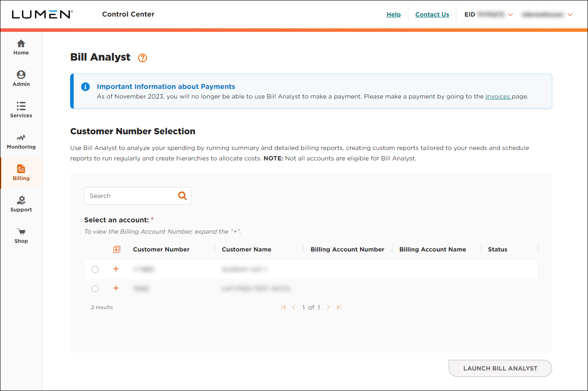588x391 pixels.
Task: Click the '2 results' count text
Action: click(x=102, y=307)
